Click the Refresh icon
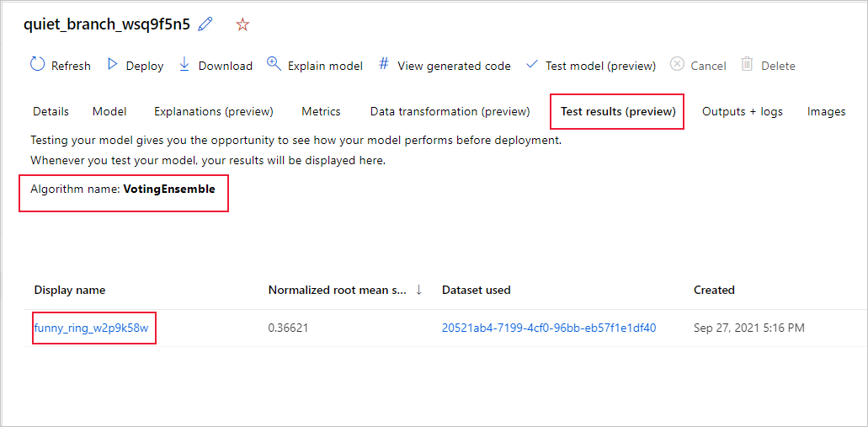The image size is (868, 427). click(37, 64)
